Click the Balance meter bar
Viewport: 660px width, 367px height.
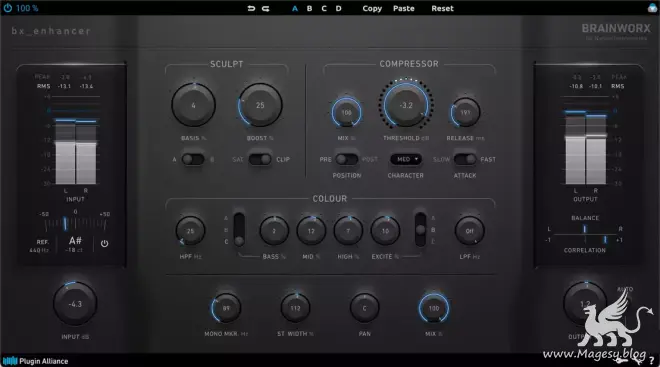pyautogui.click(x=585, y=229)
